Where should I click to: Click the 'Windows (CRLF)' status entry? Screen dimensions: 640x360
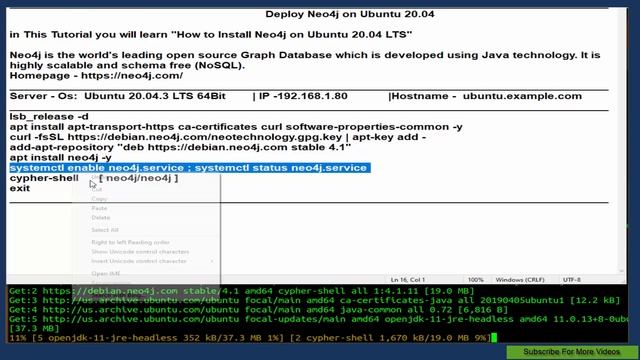coord(520,280)
